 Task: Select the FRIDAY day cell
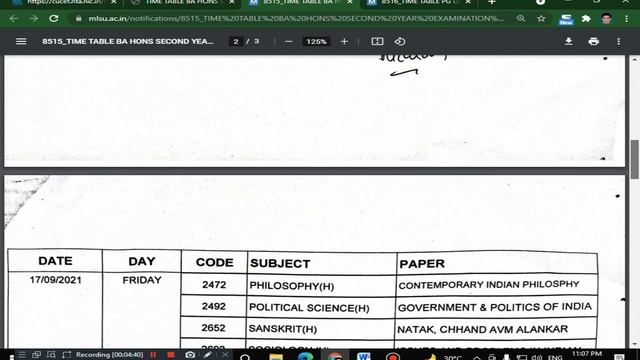coord(142,280)
